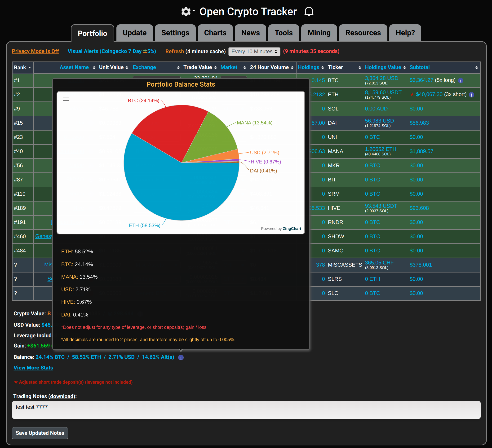Sort by 24 Hour Volume arrows
This screenshot has height=448, width=492.
coord(292,68)
